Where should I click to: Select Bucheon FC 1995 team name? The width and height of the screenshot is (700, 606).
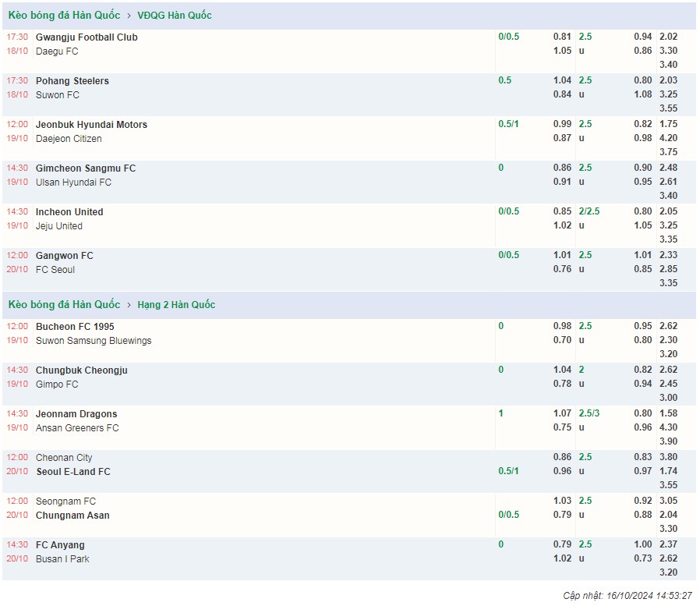(x=75, y=327)
